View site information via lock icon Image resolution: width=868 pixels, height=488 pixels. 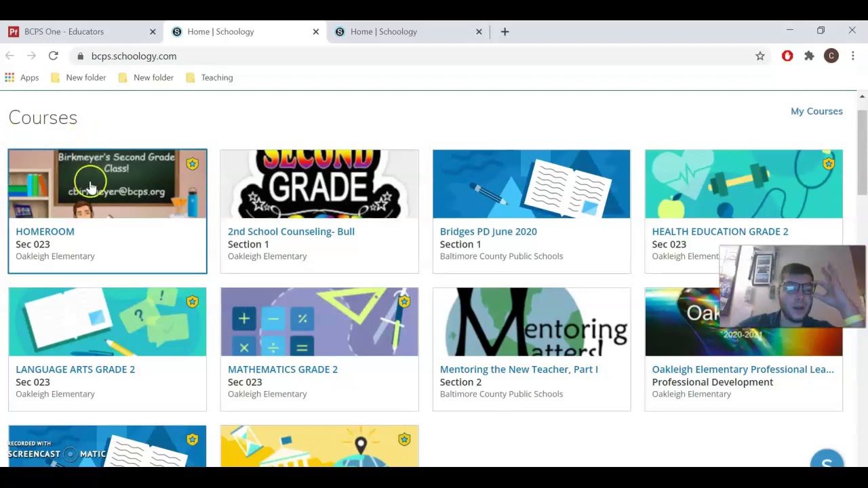point(80,56)
